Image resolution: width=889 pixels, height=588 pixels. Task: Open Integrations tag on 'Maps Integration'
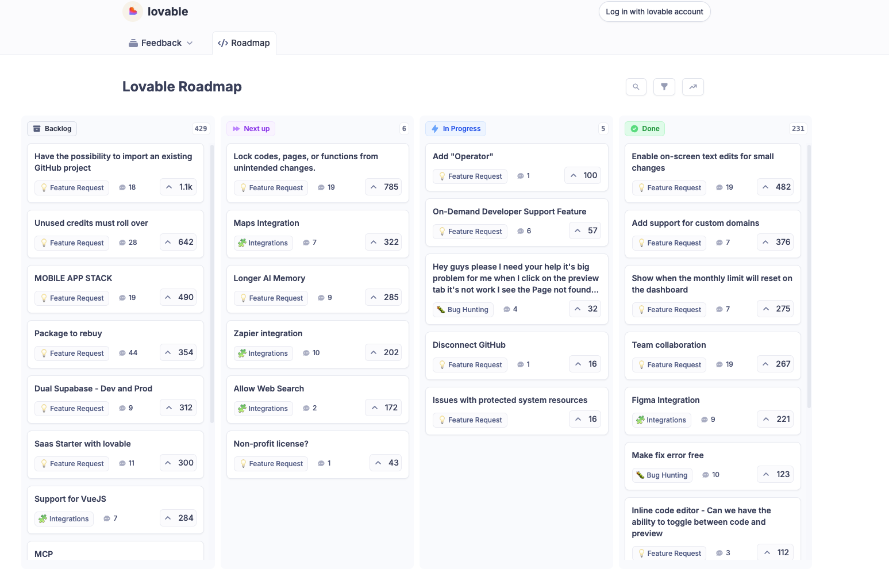[x=263, y=243]
